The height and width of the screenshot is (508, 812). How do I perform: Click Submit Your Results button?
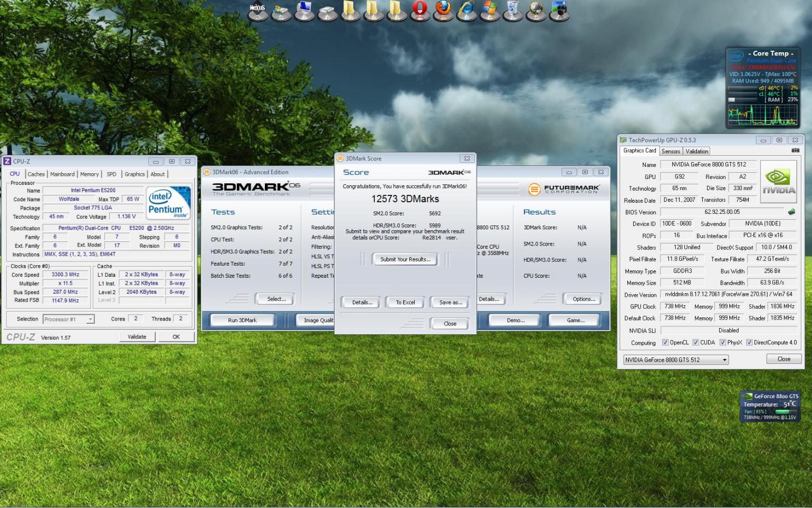pyautogui.click(x=405, y=259)
